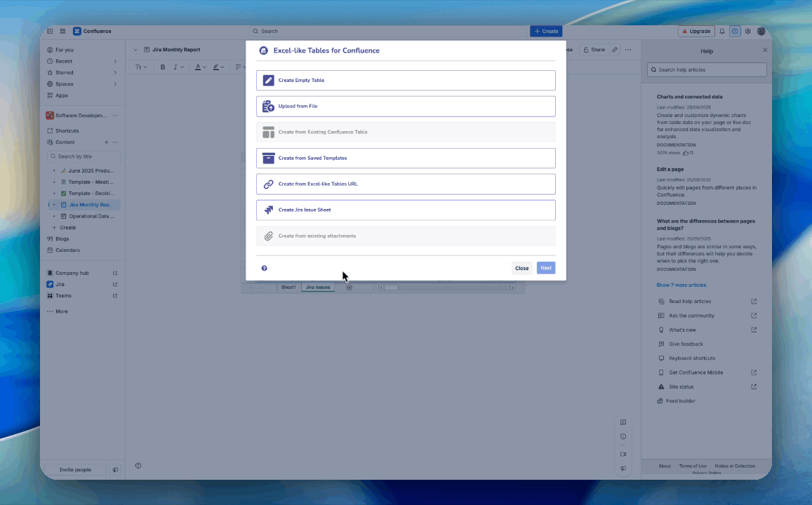
Task: Click the add sheet plus icon
Action: (x=349, y=288)
